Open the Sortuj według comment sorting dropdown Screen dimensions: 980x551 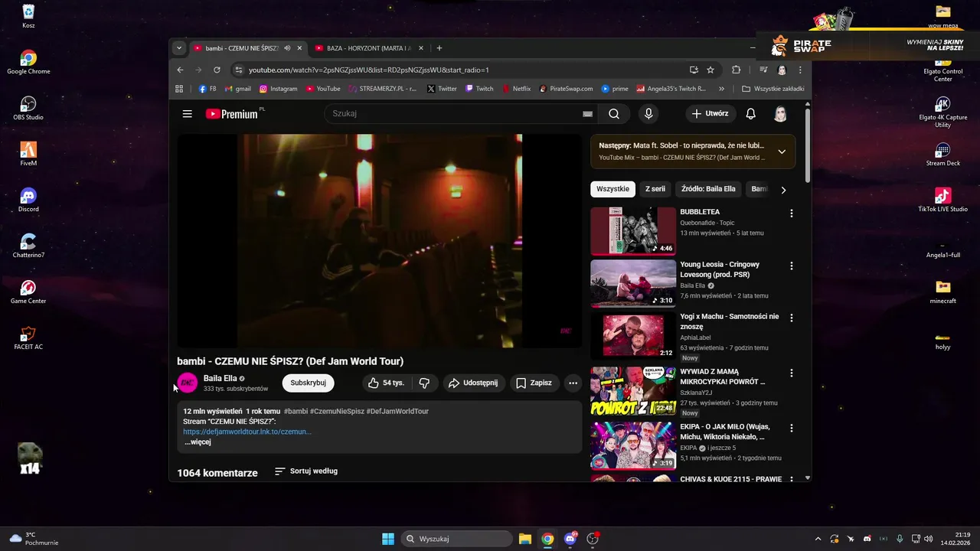[x=306, y=471]
